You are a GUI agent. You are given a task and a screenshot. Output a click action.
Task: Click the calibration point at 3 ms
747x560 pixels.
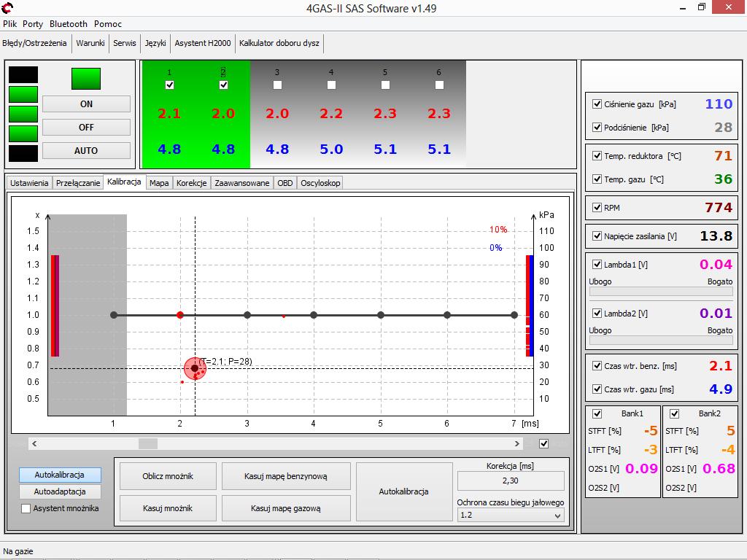click(247, 315)
